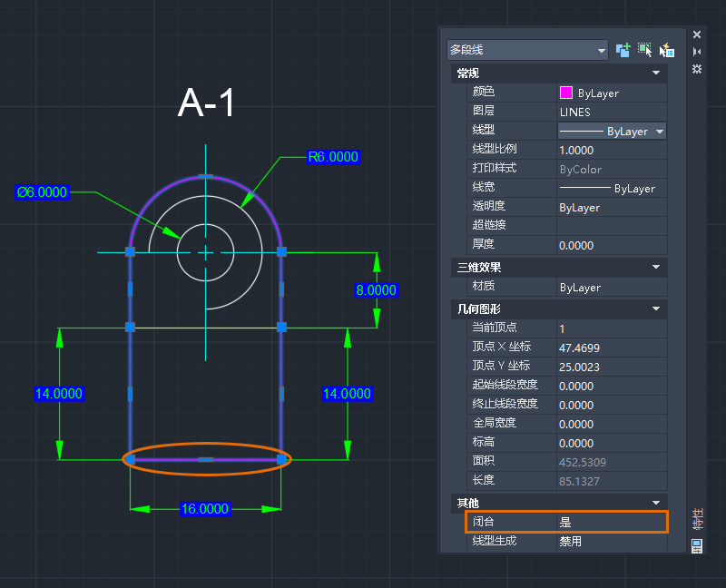Click the Select Objects icon

[x=644, y=50]
